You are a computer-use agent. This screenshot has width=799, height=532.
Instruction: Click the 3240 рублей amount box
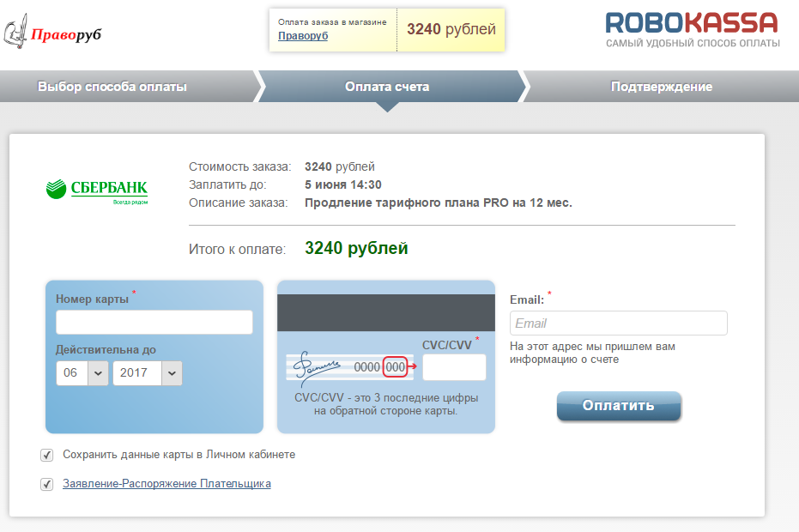tap(451, 29)
